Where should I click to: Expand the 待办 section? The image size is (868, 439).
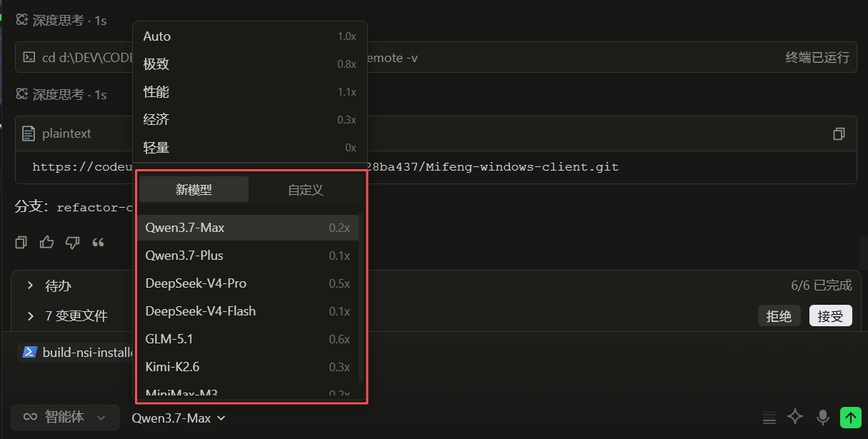click(30, 286)
